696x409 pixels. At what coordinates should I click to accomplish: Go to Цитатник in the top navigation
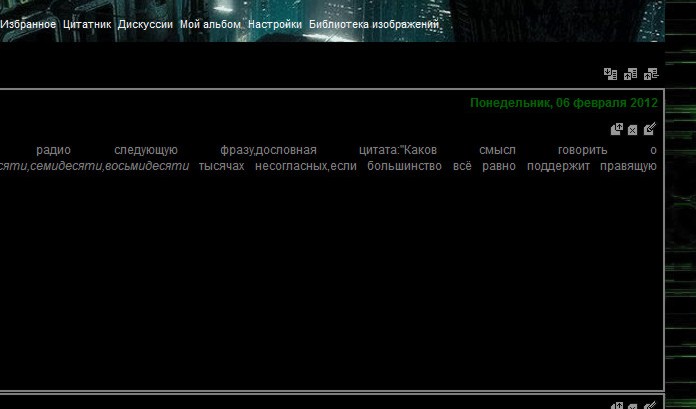(x=87, y=23)
